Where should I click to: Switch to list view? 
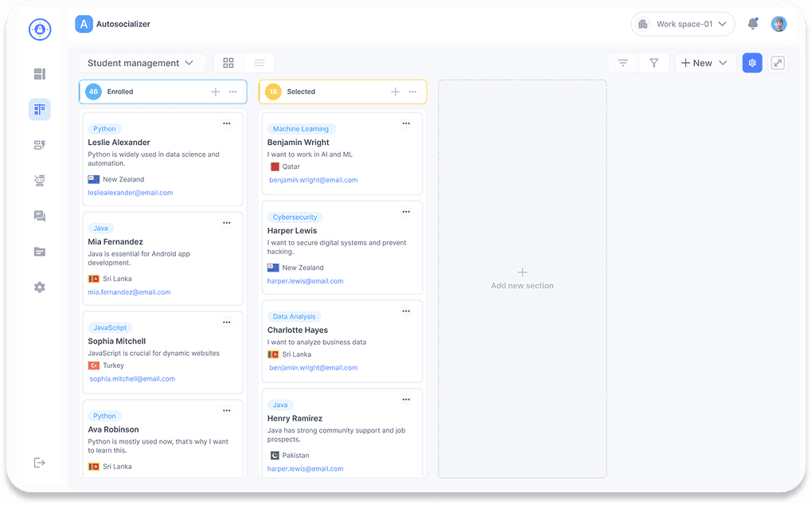coord(259,63)
